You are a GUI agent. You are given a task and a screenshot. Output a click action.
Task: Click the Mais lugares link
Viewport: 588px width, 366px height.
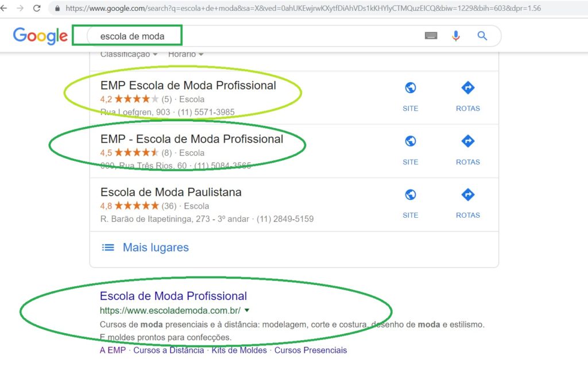coord(156,248)
